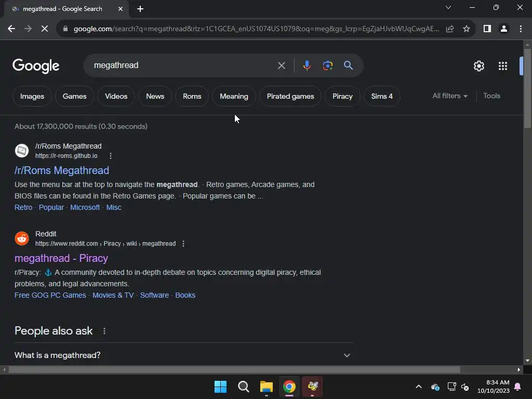Select the Pirated games filter chip
This screenshot has width=532, height=399.
tap(290, 96)
